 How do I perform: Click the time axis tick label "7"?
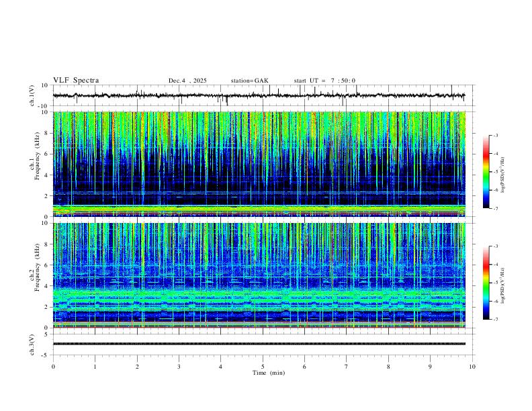(347, 367)
